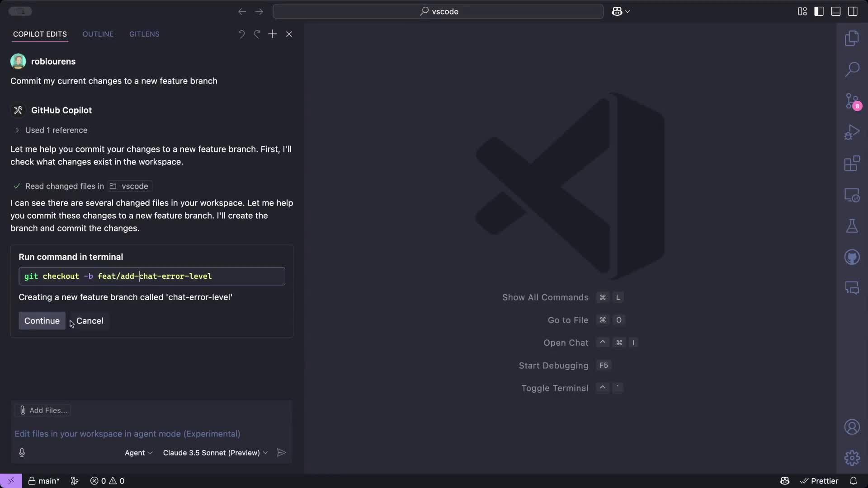Check the main* branch in status bar
The image size is (868, 488).
(44, 481)
